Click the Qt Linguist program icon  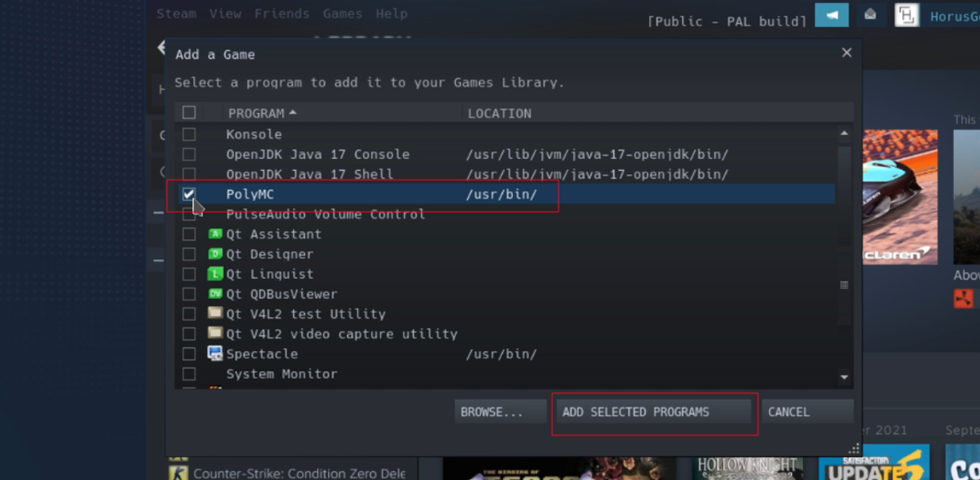[x=215, y=274]
